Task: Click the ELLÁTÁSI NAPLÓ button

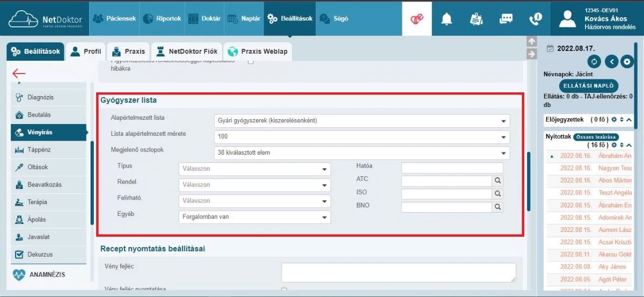Action: 589,86
